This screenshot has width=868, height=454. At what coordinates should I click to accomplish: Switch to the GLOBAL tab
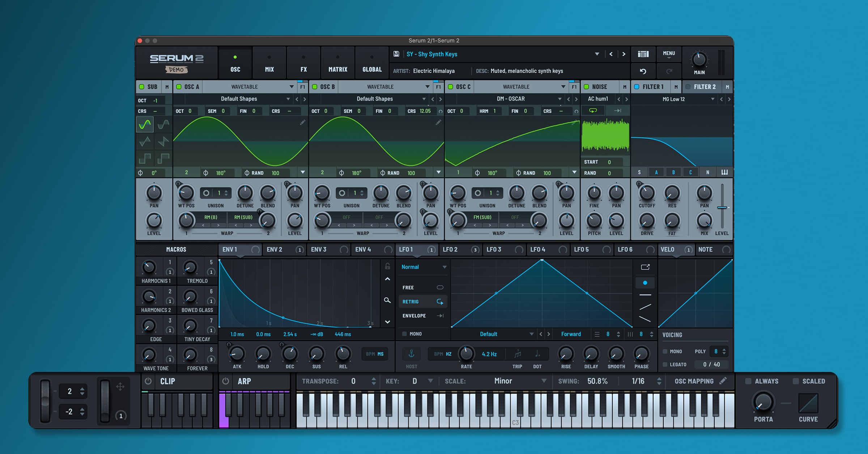coord(372,63)
